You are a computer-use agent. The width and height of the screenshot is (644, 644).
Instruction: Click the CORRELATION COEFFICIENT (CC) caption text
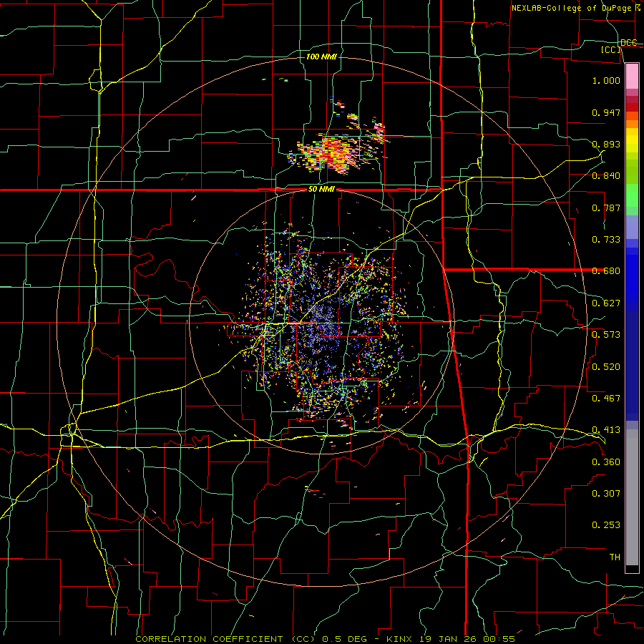[x=225, y=639]
